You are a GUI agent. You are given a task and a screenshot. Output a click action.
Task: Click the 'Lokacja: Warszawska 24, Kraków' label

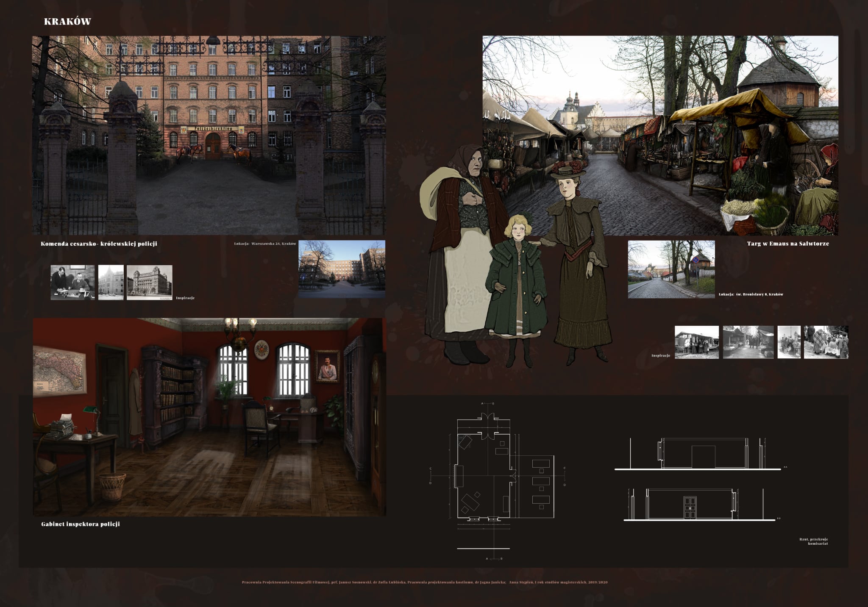click(x=265, y=244)
